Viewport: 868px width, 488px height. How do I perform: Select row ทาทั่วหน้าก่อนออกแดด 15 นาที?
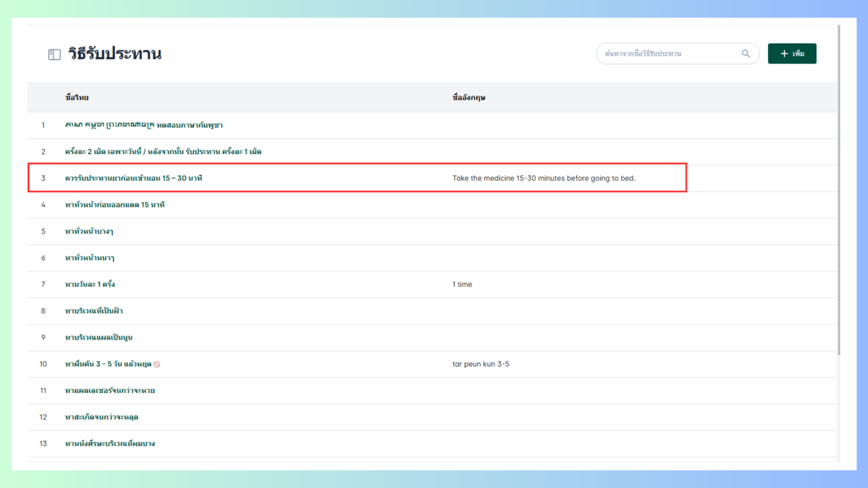pos(432,205)
